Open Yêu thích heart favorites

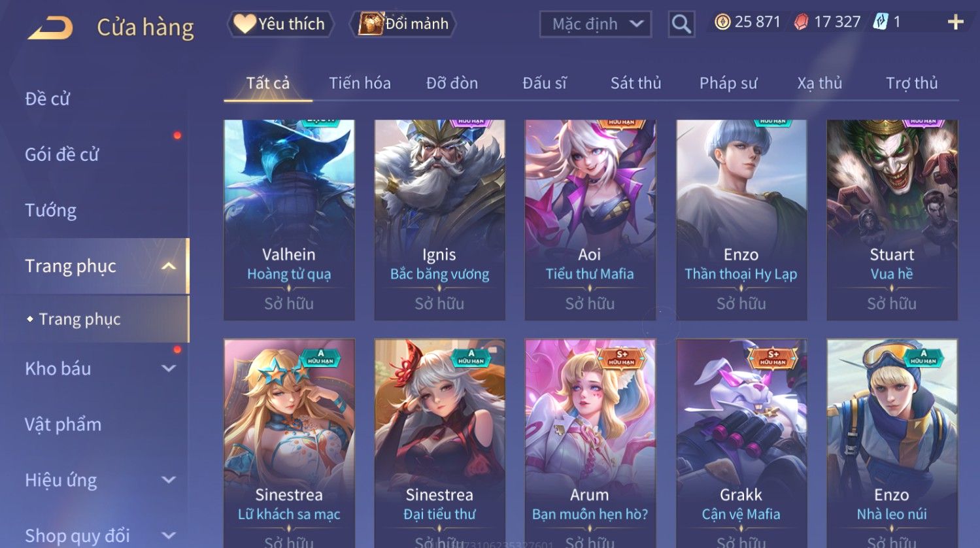click(x=280, y=24)
